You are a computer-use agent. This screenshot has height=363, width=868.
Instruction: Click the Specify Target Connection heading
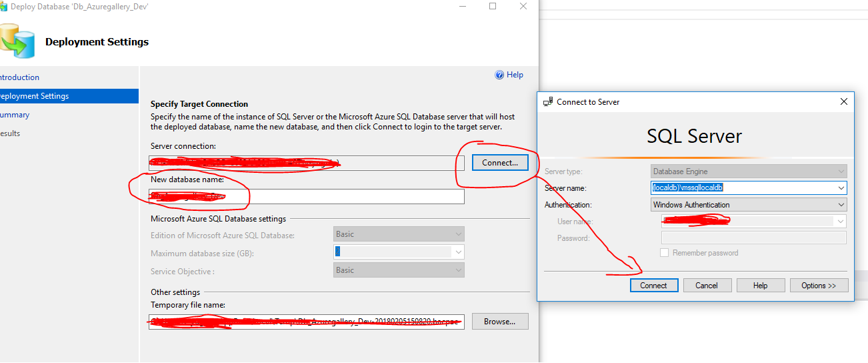[x=199, y=104]
